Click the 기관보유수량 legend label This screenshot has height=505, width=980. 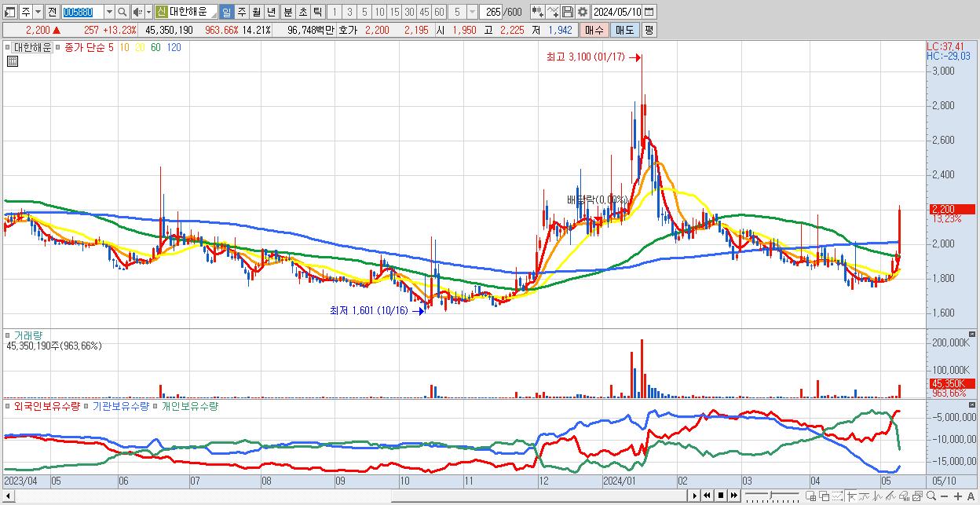pyautogui.click(x=122, y=406)
